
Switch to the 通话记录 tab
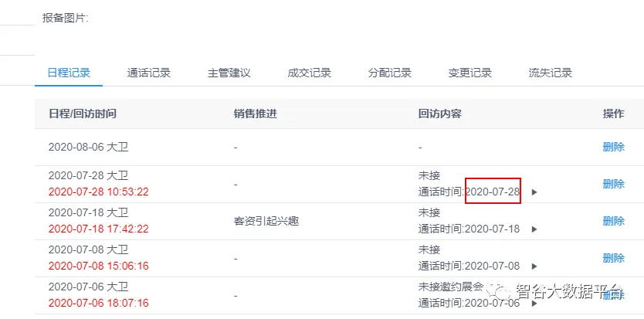pos(148,73)
